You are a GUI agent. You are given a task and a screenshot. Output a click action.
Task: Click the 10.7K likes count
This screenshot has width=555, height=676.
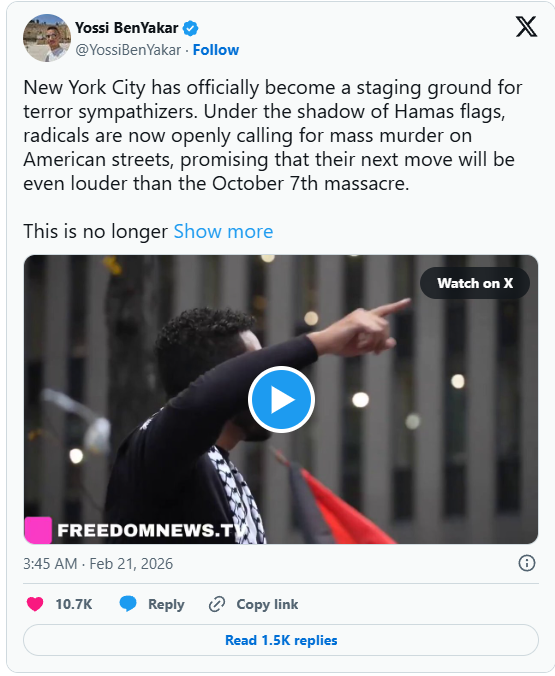point(74,604)
